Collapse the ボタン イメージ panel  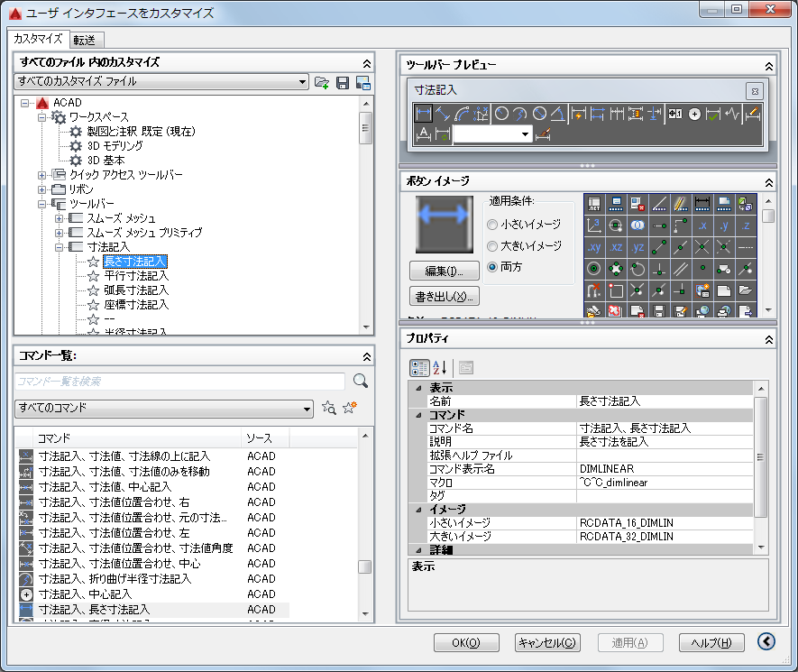pos(769,182)
